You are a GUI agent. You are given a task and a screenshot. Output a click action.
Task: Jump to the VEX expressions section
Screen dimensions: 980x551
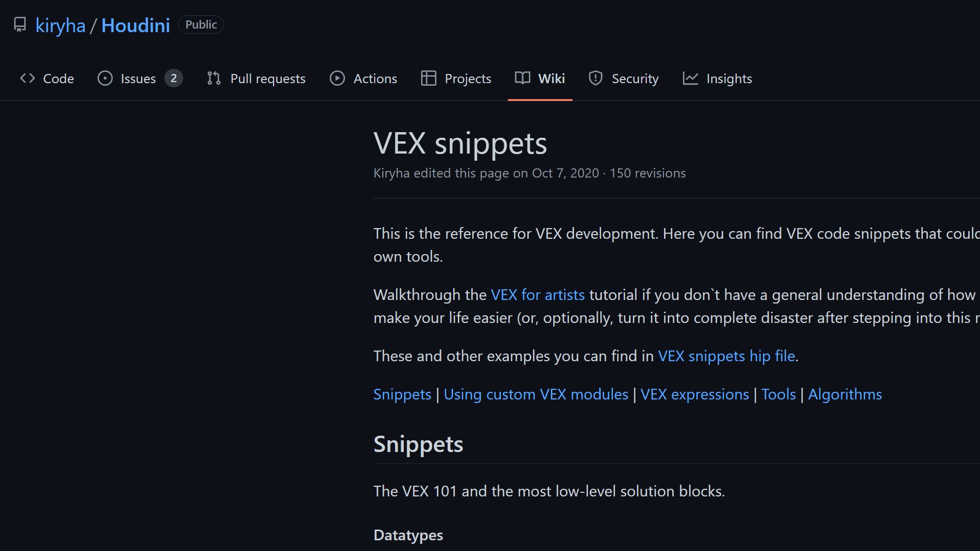point(695,394)
